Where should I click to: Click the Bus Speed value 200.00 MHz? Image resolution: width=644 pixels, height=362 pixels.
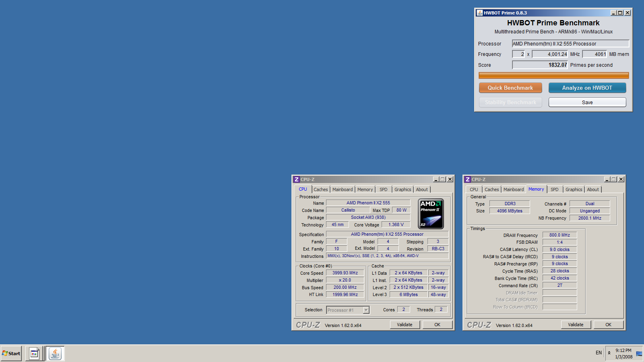[345, 287]
